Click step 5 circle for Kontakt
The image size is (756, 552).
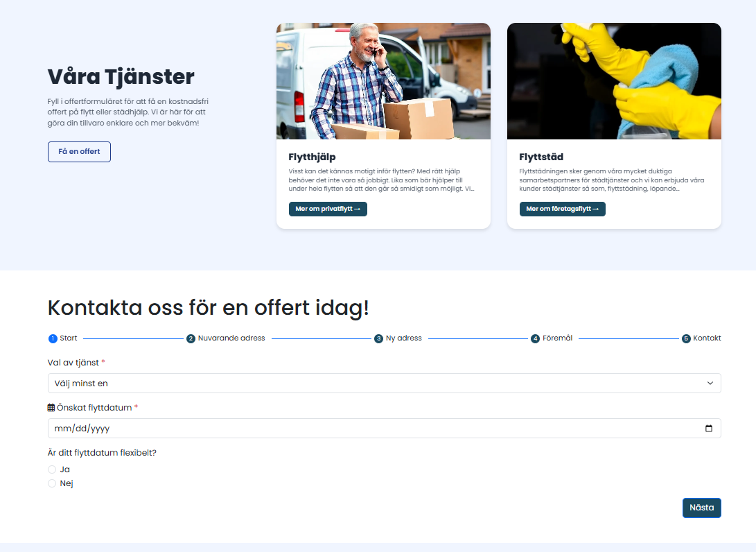click(686, 338)
